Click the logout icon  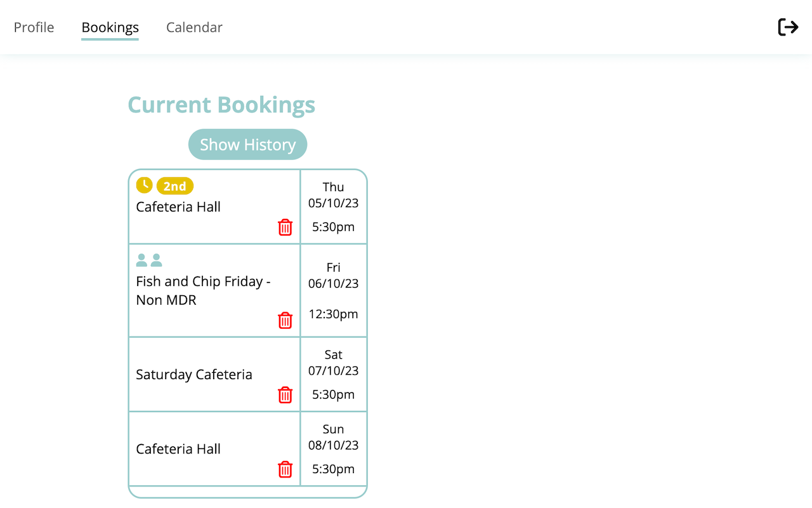788,27
